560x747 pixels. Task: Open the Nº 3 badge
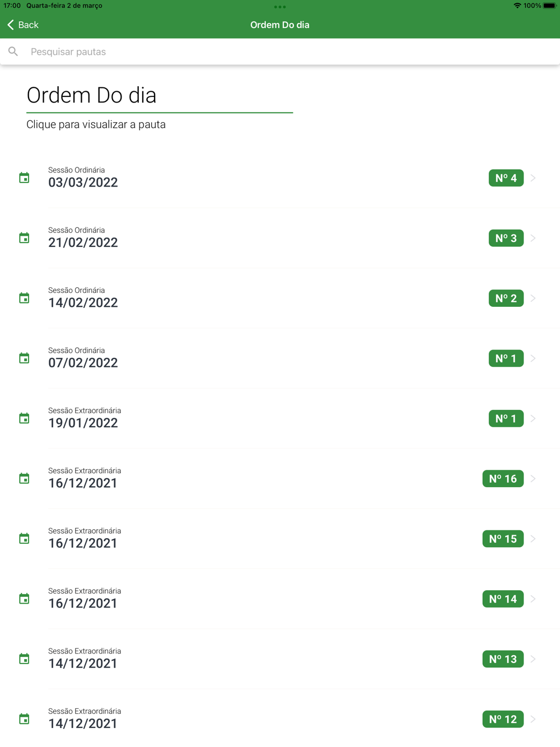[x=506, y=238]
